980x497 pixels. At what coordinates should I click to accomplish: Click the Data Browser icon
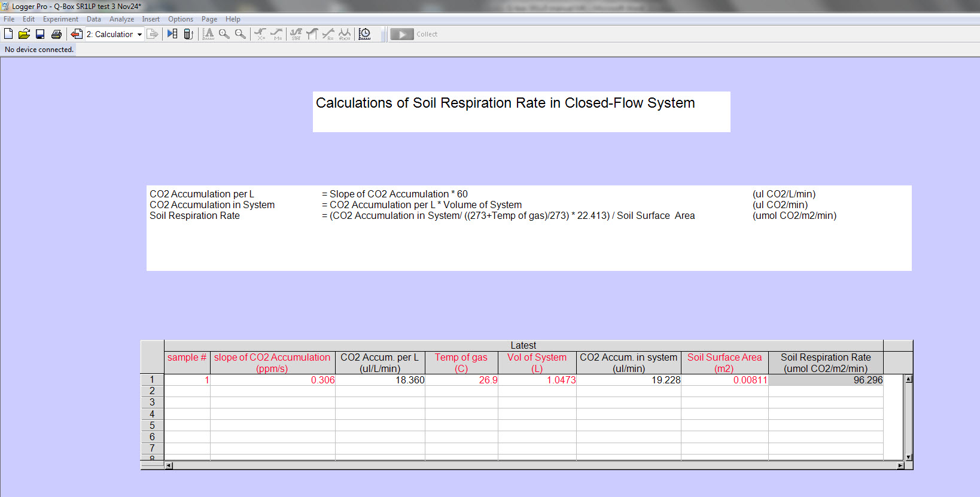click(x=172, y=34)
